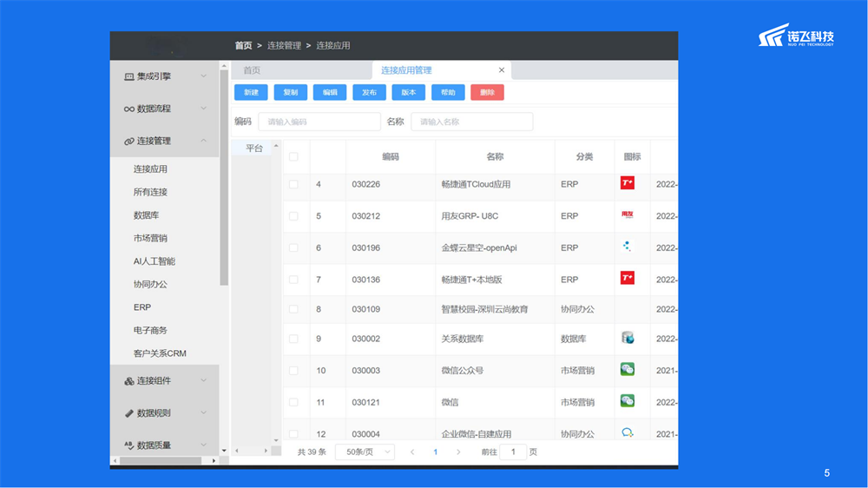Open ERP in the sidebar
The height and width of the screenshot is (488, 868).
(x=142, y=307)
